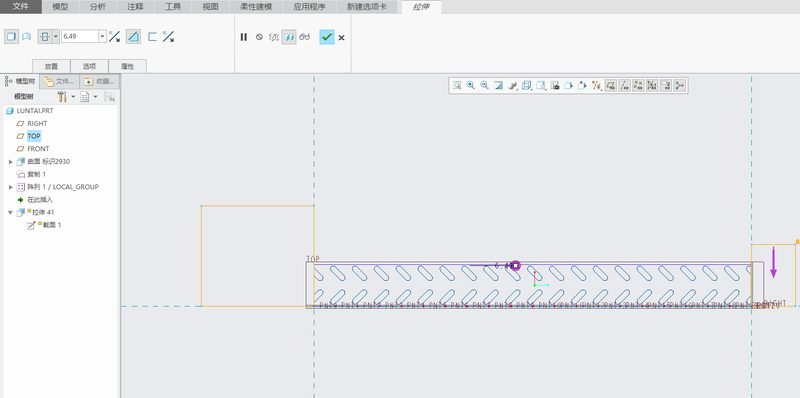The width and height of the screenshot is (800, 398).
Task: Click the verify feature glasses icon
Action: pyautogui.click(x=305, y=37)
